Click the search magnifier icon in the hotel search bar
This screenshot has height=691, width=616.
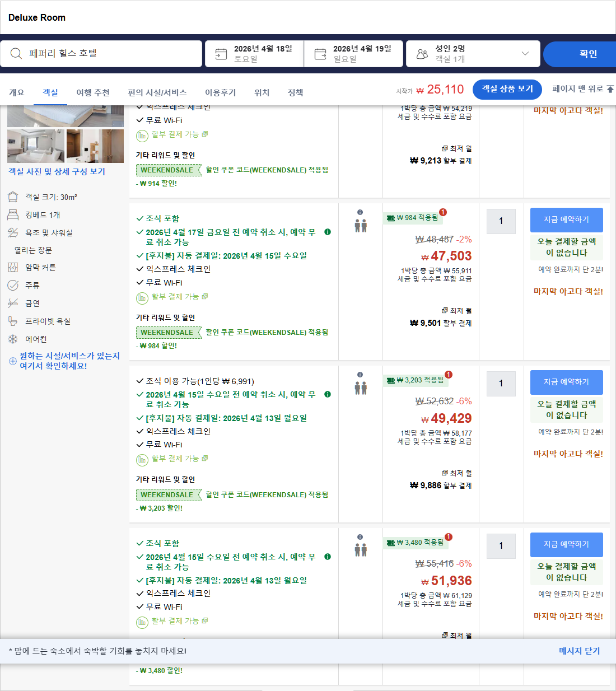16,53
